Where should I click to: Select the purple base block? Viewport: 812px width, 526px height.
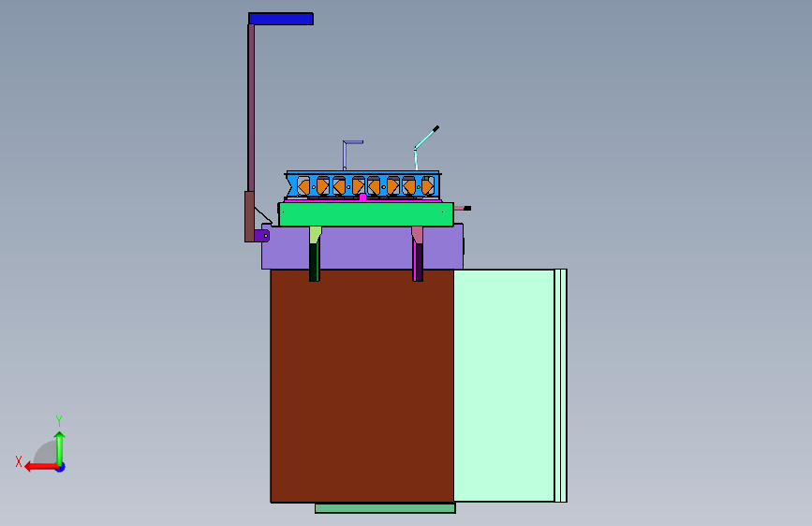[x=362, y=247]
